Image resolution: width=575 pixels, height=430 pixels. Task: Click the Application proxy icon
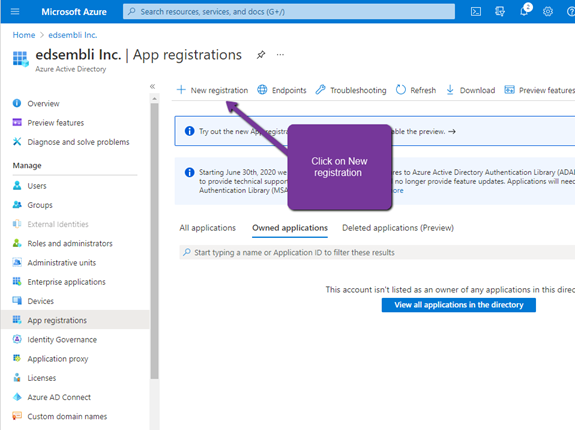point(17,358)
